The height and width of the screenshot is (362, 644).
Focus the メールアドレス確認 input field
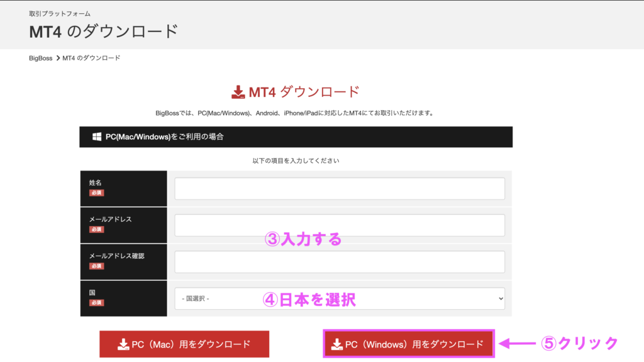tap(340, 262)
